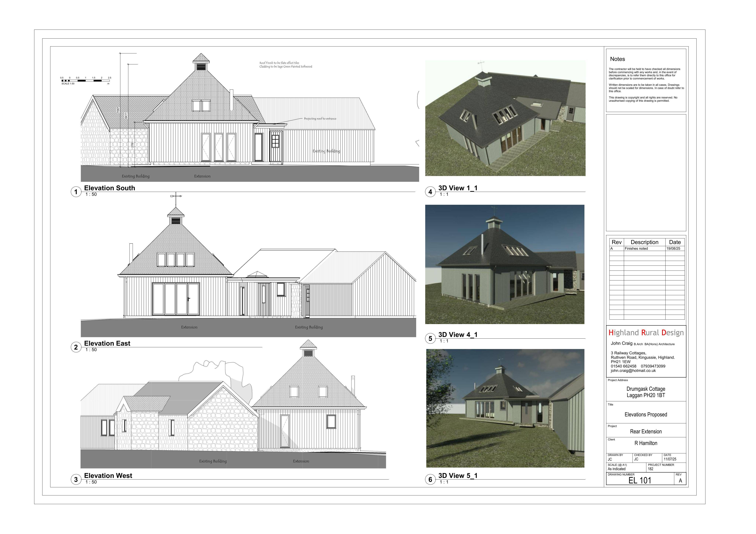Click the 'Elevation West' view title
Viewport: 756px width, 534px height.
[108, 476]
